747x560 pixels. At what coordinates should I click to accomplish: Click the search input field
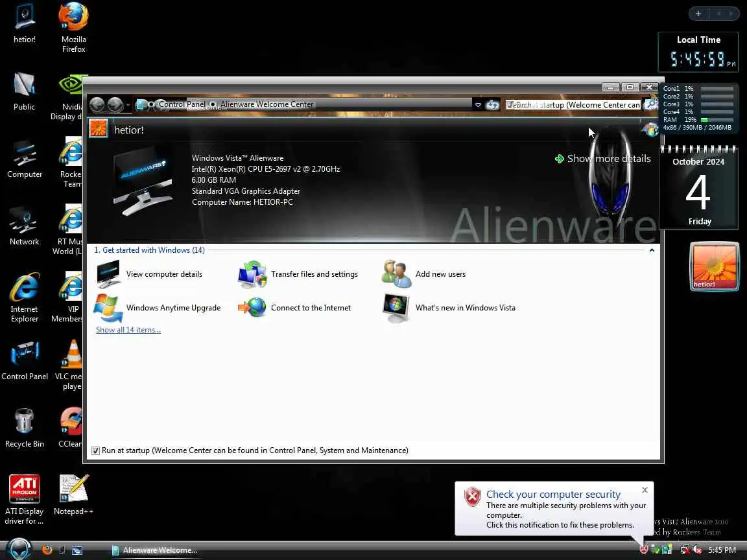[x=574, y=105]
